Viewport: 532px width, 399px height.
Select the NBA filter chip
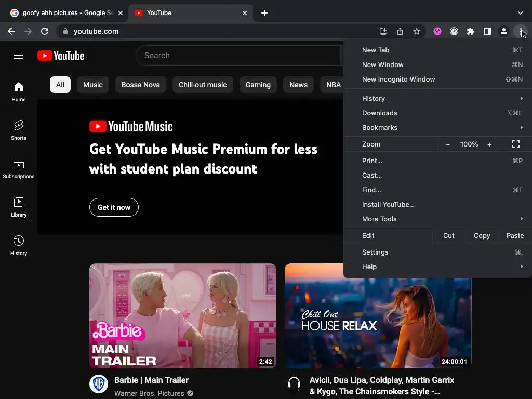tap(332, 85)
